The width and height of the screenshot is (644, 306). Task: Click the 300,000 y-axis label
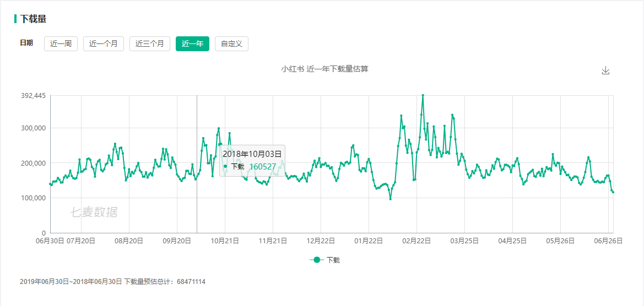(33, 128)
